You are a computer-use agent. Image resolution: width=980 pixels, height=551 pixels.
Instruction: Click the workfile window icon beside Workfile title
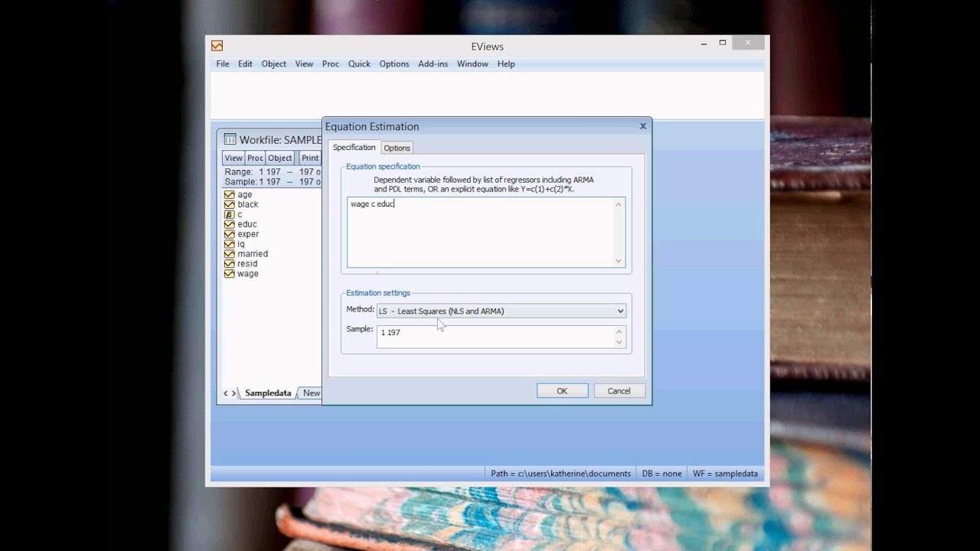[230, 139]
